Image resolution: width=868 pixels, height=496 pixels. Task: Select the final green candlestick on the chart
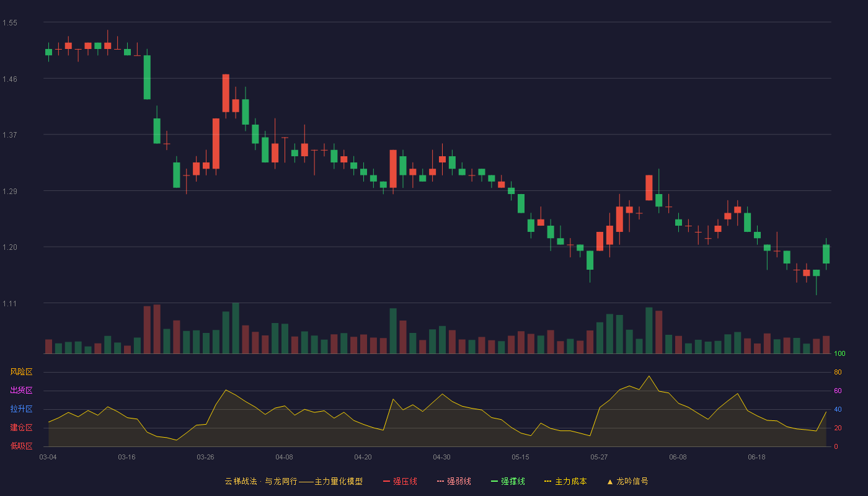(826, 254)
